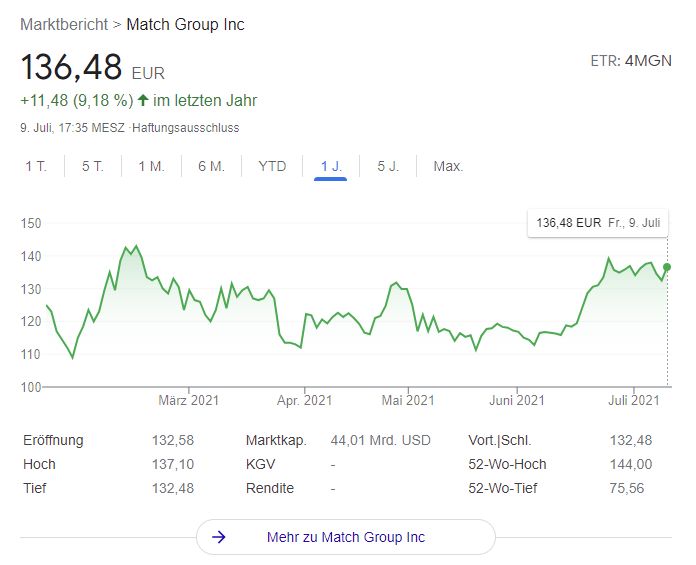Open the 5 J. chart range
This screenshot has height=565, width=696.
coord(388,166)
